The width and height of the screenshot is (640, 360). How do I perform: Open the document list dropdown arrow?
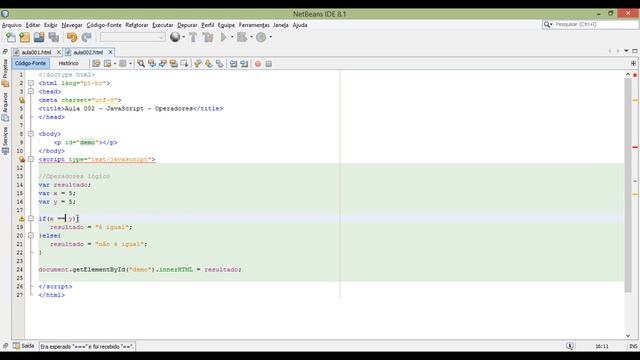[x=626, y=51]
